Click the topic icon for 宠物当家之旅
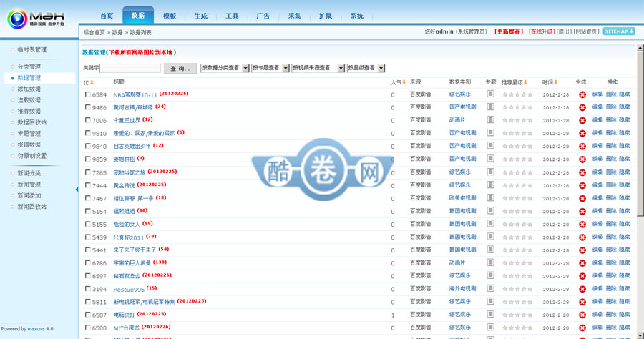644x339 pixels. [x=490, y=172]
